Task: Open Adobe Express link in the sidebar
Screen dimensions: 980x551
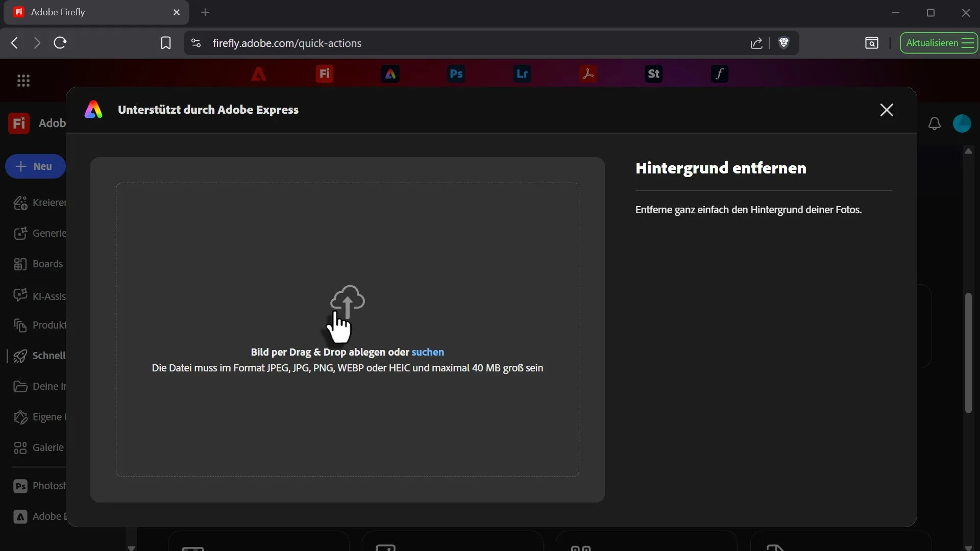Action: point(40,516)
